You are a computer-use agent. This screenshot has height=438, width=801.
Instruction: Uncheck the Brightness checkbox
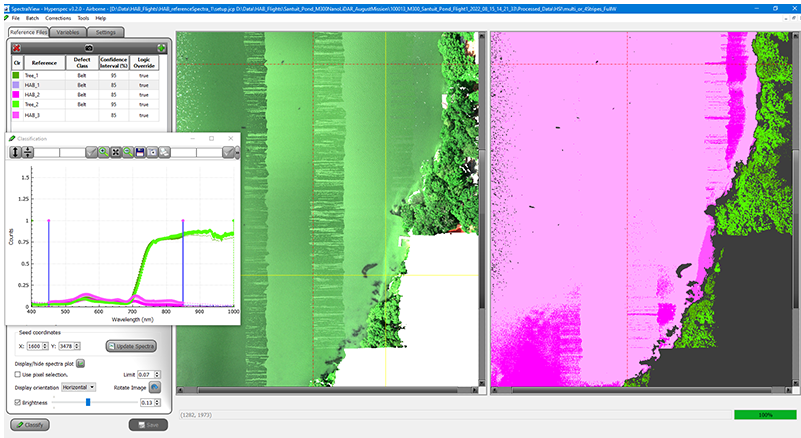18,402
